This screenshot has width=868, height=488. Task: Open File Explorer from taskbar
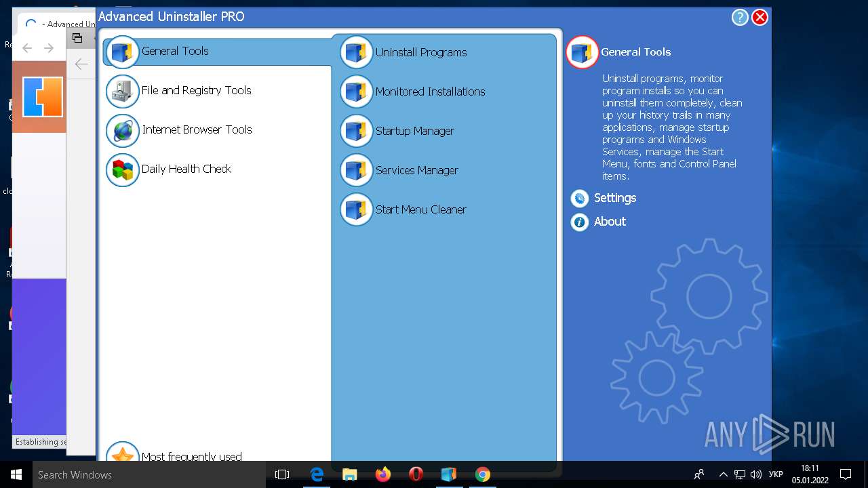[350, 474]
